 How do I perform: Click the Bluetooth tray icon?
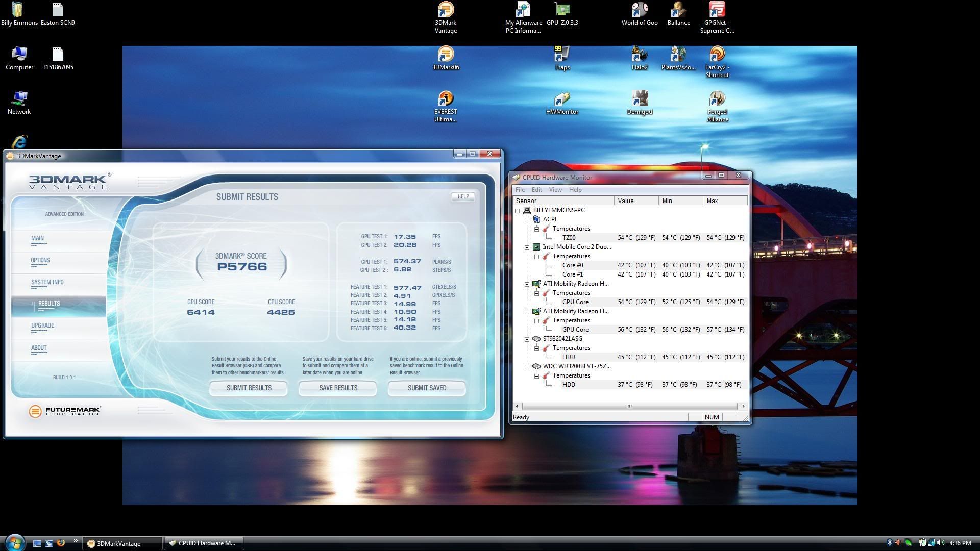[889, 543]
